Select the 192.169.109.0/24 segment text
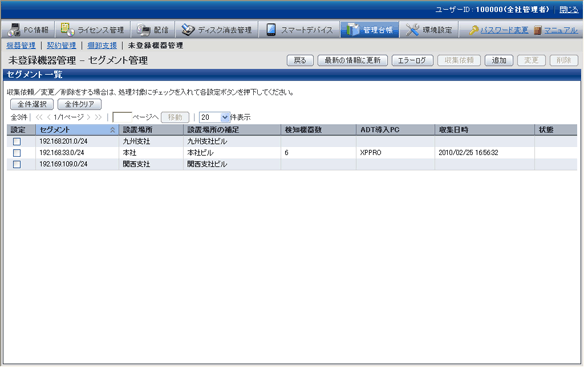Image resolution: width=584 pixels, height=367 pixels. (63, 164)
